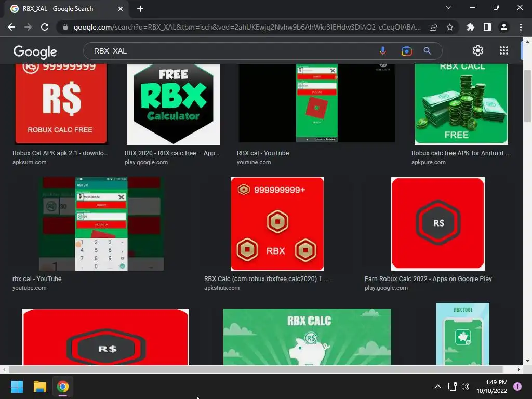Click Chrome icon in taskbar
The height and width of the screenshot is (399, 532).
pyautogui.click(x=63, y=387)
